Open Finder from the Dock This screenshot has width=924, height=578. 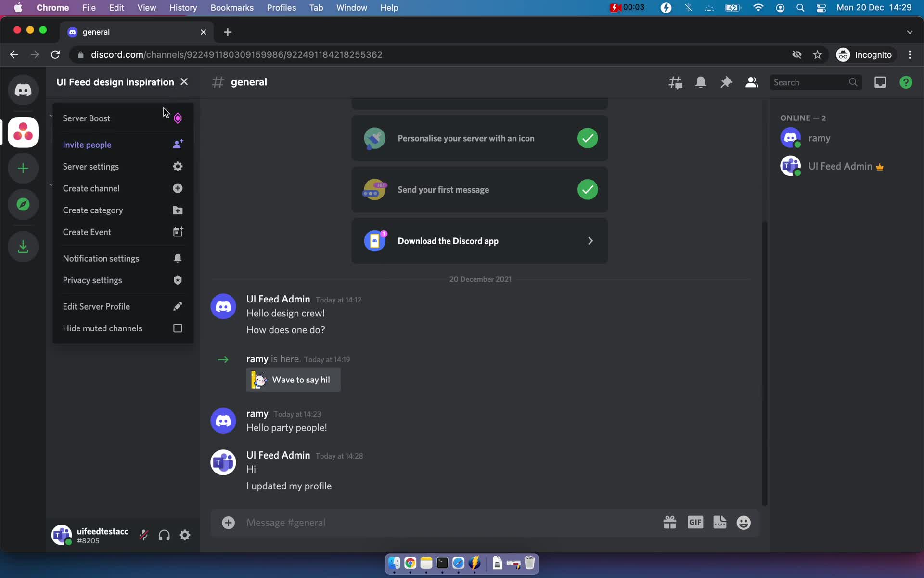(394, 563)
